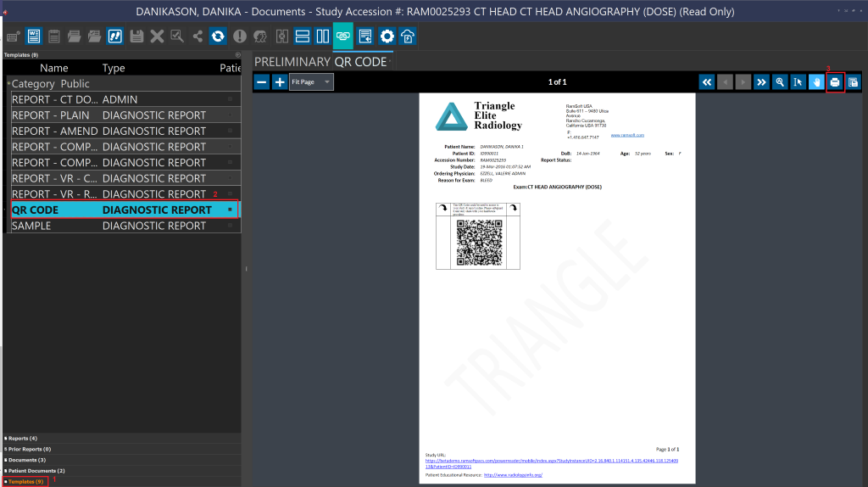Jump to the first page with double-left arrows
Viewport: 868px width, 487px height.
(706, 82)
